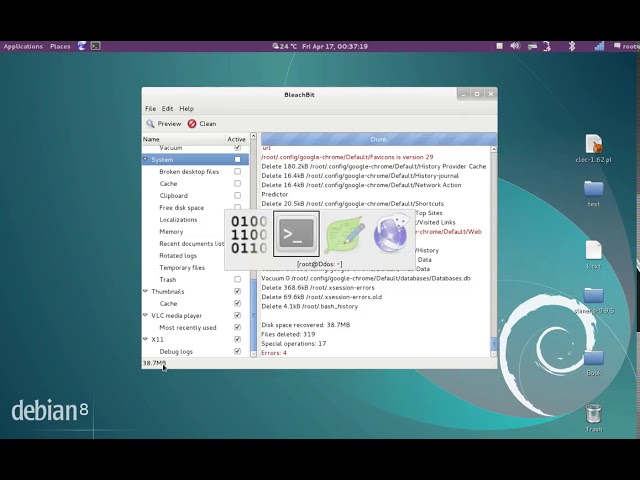Click the "Delete 20.5kB ... Default/Shortcuts" line
The image size is (640, 480).
tap(353, 203)
